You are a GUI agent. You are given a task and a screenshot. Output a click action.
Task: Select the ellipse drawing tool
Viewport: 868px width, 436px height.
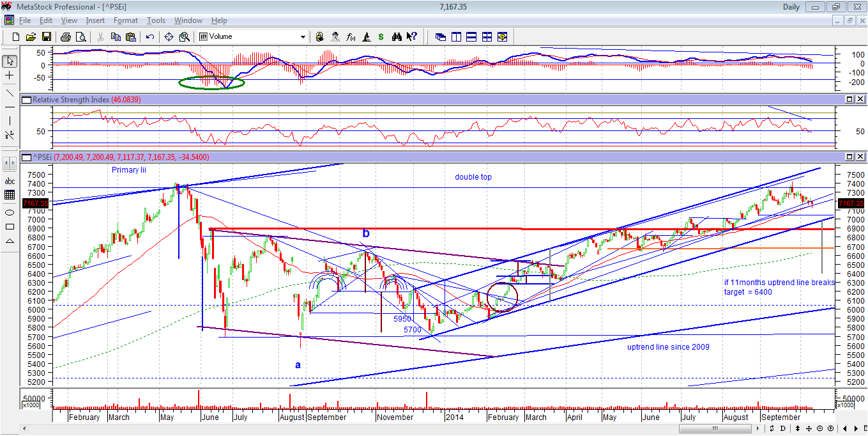(10, 212)
